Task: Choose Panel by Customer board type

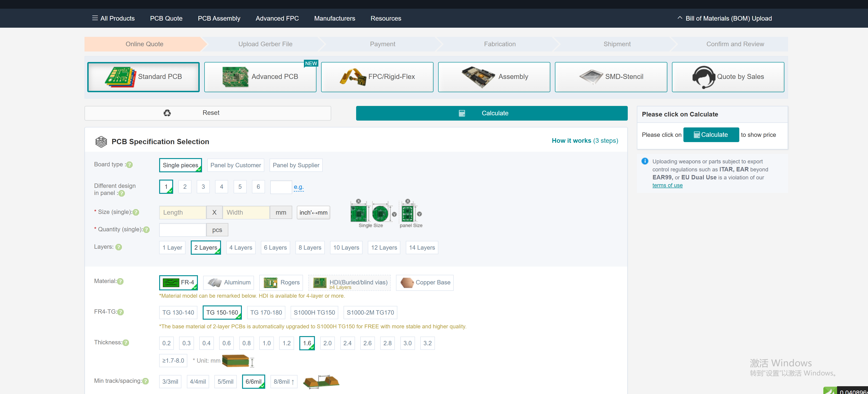Action: [x=235, y=165]
